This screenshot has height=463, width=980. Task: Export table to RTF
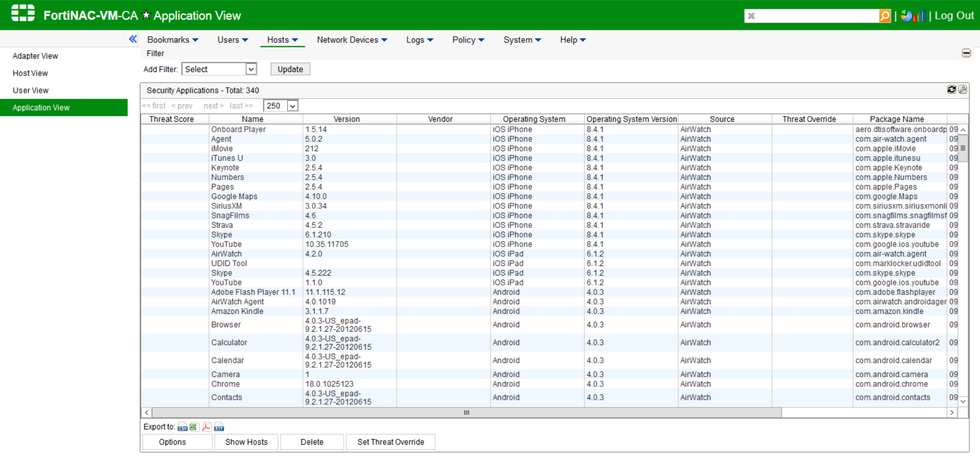click(219, 427)
